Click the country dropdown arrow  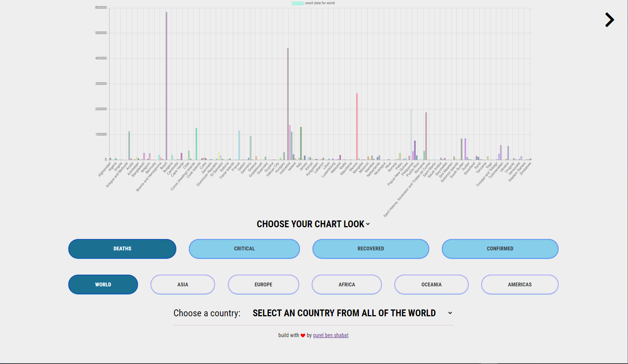pyautogui.click(x=450, y=313)
